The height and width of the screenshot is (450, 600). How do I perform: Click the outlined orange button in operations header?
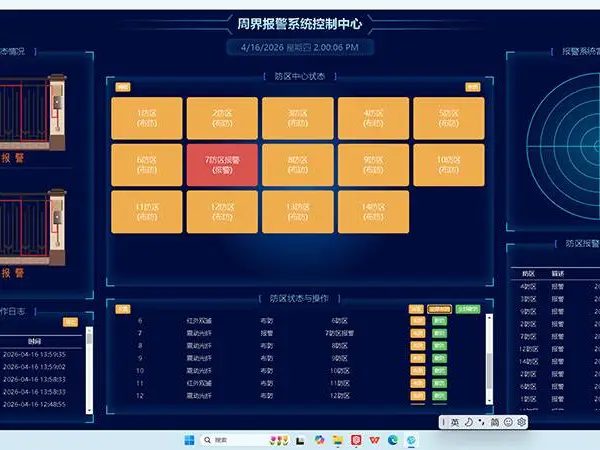click(439, 309)
